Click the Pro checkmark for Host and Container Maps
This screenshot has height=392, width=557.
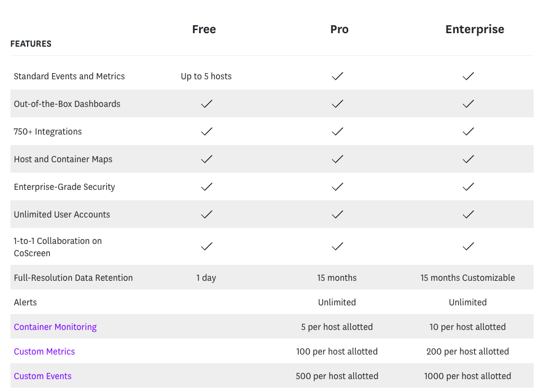338,159
